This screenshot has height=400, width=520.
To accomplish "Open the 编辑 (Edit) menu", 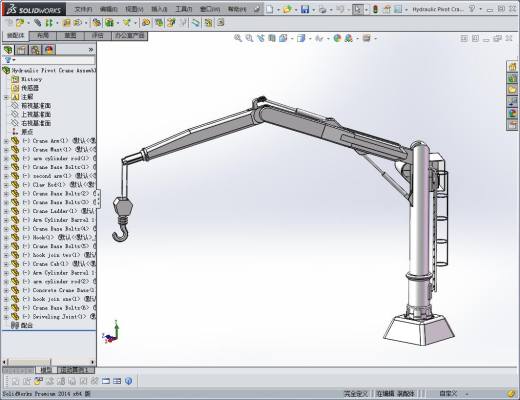I will [109, 9].
